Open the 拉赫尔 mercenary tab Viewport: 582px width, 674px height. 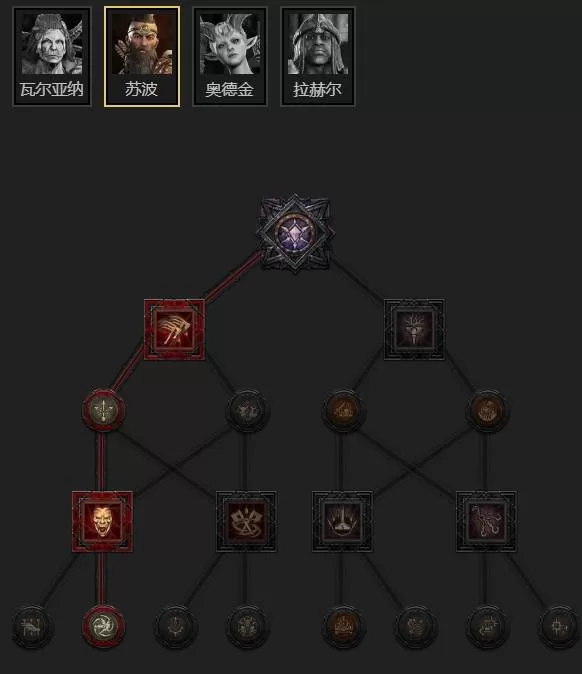[318, 56]
